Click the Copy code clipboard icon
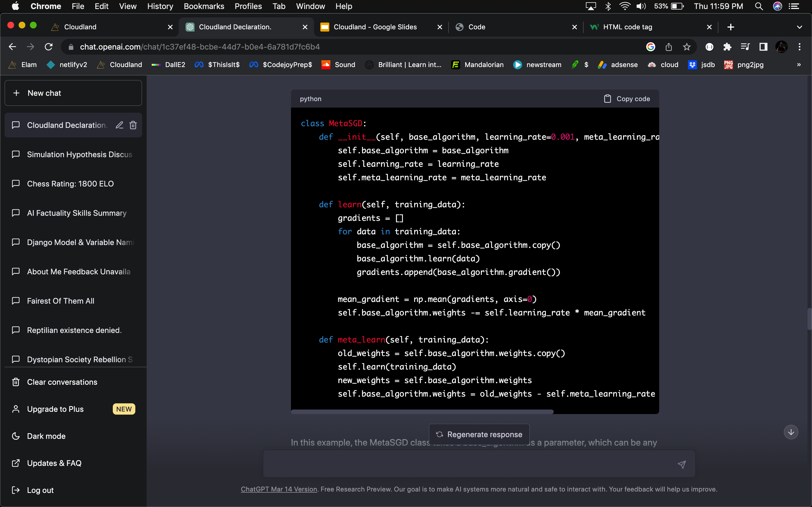The width and height of the screenshot is (812, 507). pyautogui.click(x=607, y=99)
